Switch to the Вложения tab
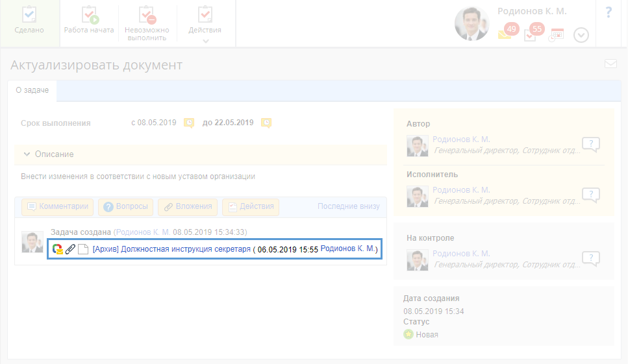This screenshot has width=628, height=364. [188, 207]
